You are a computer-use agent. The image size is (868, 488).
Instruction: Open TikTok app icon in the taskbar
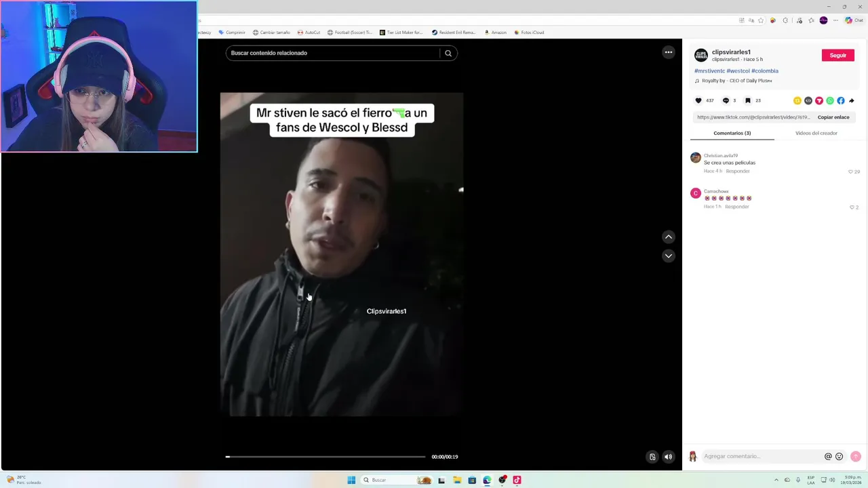tap(517, 480)
